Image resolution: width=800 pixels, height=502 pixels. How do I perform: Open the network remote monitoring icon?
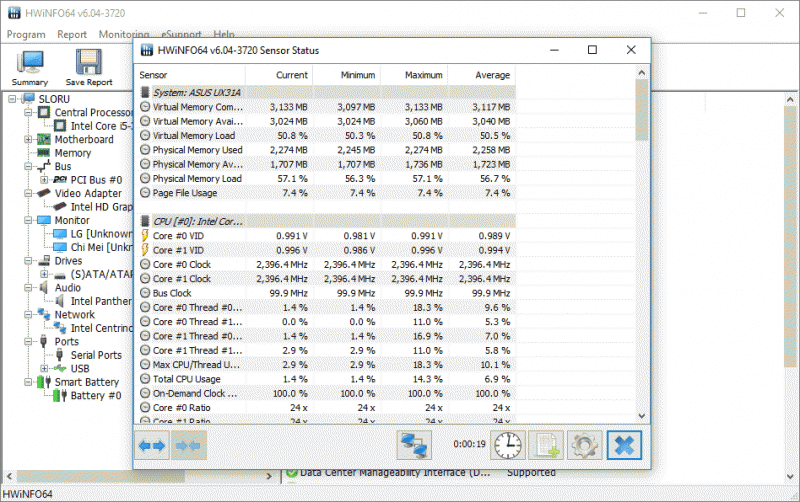[x=414, y=445]
